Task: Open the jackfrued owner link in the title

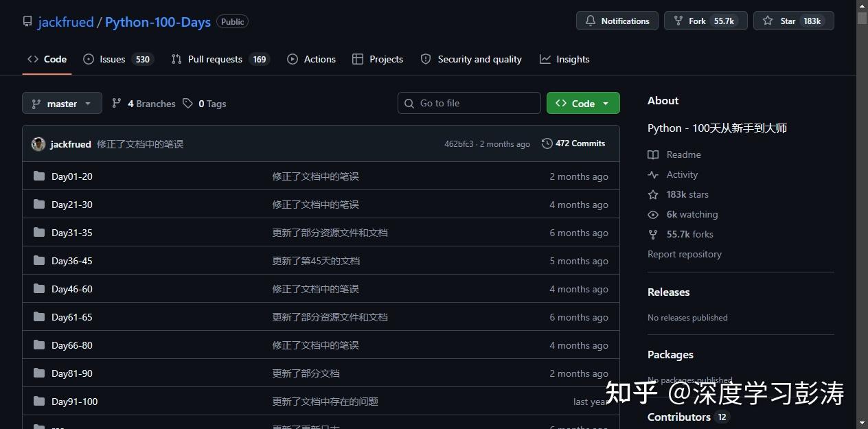Action: tap(66, 22)
